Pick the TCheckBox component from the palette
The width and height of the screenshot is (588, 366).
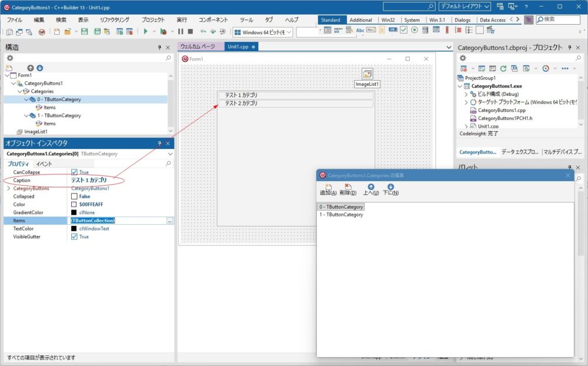404,30
